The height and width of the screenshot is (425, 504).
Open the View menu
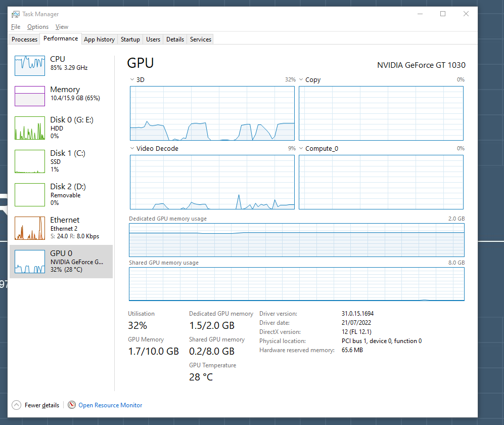click(62, 26)
